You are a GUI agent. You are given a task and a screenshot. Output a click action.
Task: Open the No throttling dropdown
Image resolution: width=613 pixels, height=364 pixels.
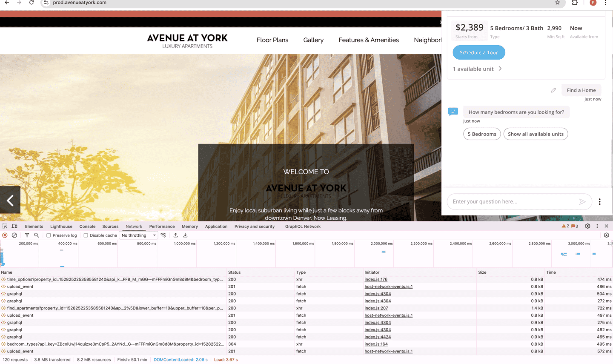coord(138,235)
